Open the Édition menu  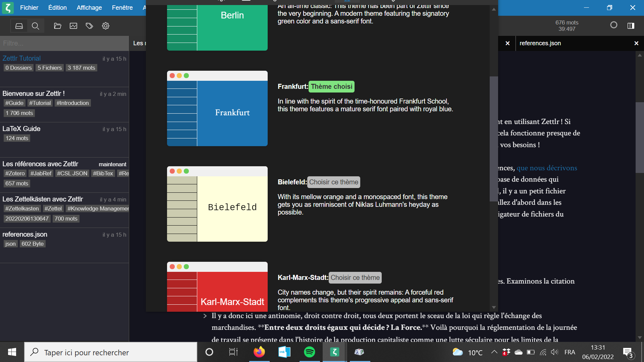click(57, 7)
